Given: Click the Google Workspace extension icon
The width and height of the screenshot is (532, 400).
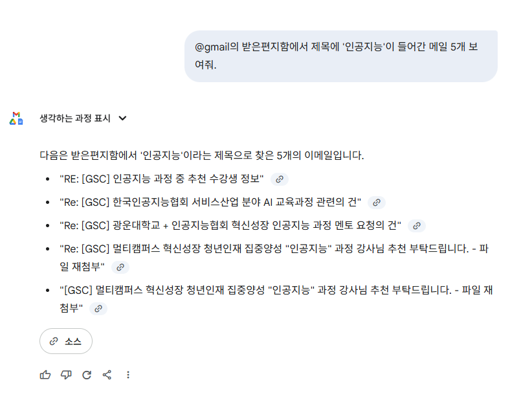Looking at the screenshot, I should (x=16, y=118).
